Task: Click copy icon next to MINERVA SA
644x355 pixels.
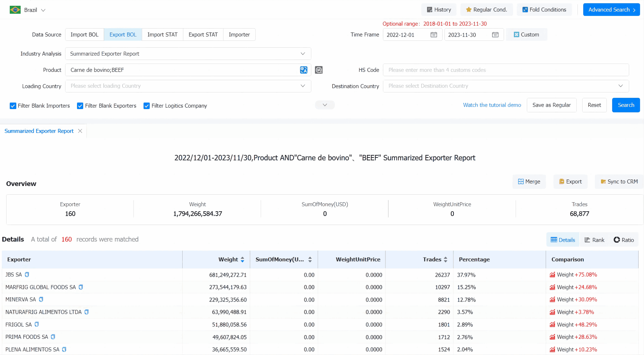Action: 41,299
